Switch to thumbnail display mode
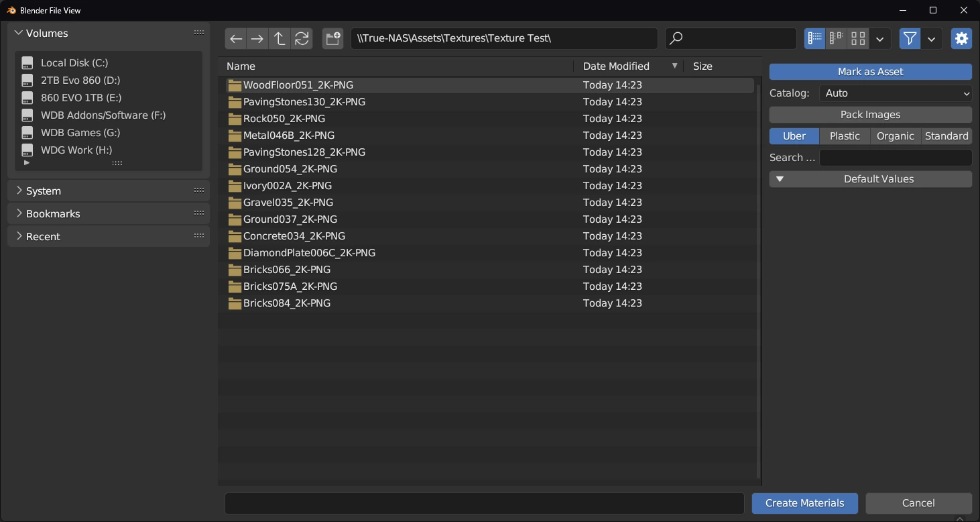This screenshot has width=980, height=522. point(858,39)
